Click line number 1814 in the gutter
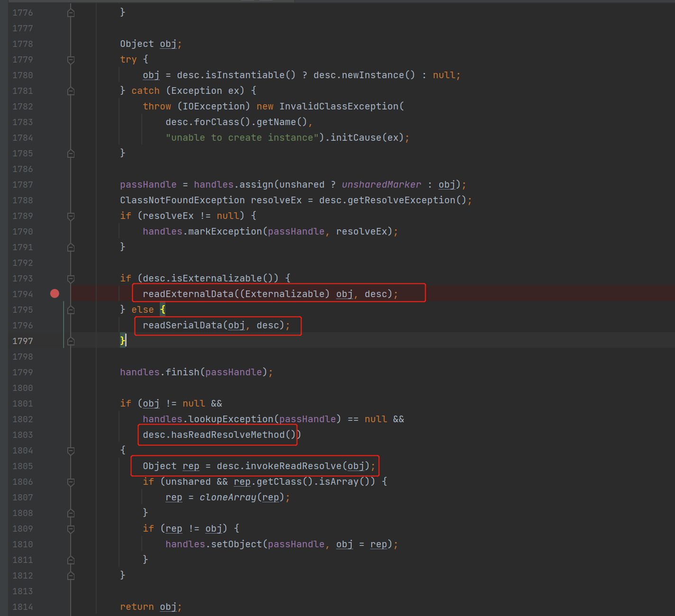The width and height of the screenshot is (675, 616). point(23,607)
